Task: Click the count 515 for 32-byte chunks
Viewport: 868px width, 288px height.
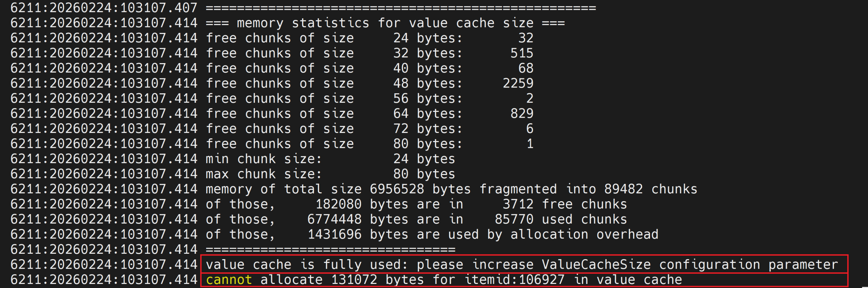Action: [x=522, y=53]
